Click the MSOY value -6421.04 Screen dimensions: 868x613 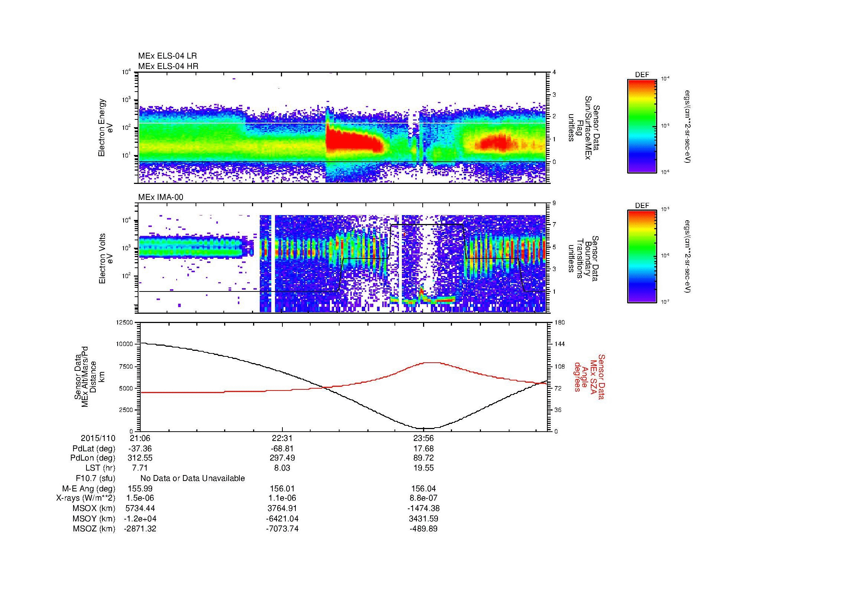click(282, 518)
